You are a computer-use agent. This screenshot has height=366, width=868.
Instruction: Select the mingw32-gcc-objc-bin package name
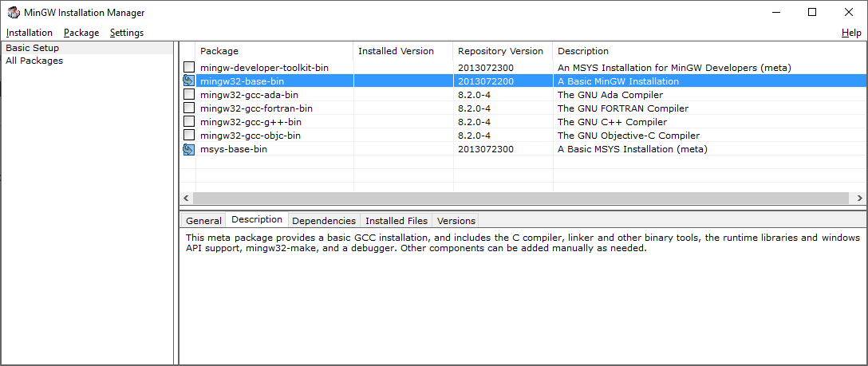251,136
